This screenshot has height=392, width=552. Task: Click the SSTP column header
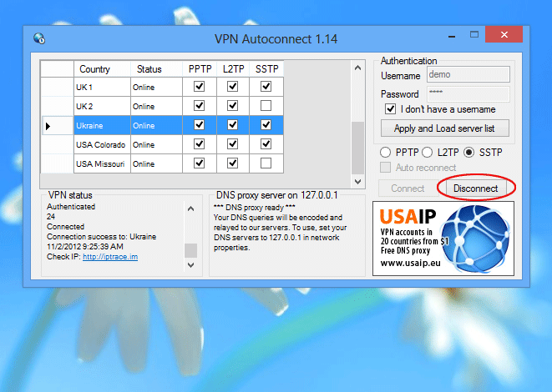click(266, 69)
